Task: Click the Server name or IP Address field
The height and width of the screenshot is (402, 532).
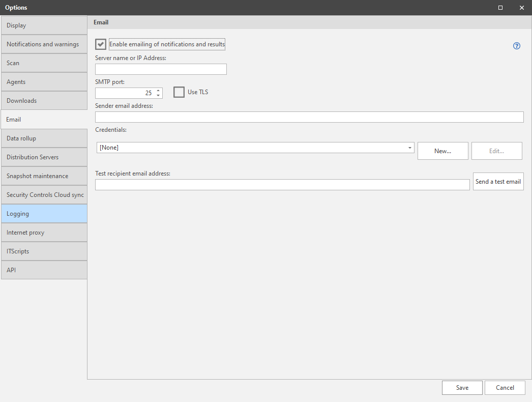Action: 161,69
